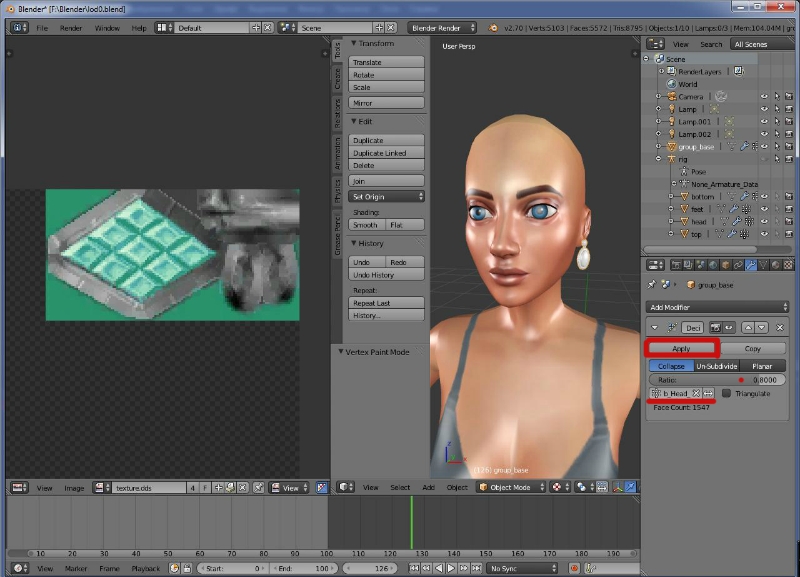Enable the Triangulate checkbox
800x577 pixels.
727,393
